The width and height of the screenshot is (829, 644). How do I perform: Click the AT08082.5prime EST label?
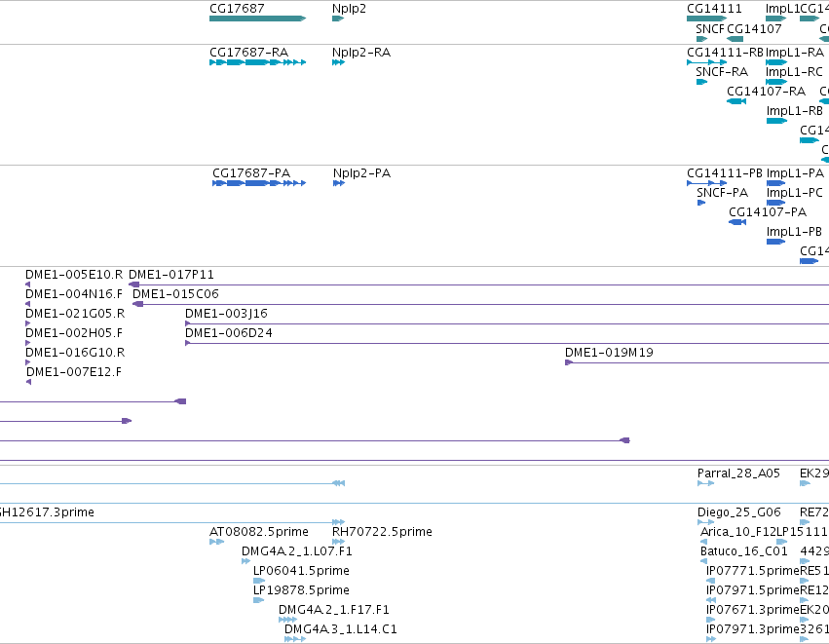[259, 532]
